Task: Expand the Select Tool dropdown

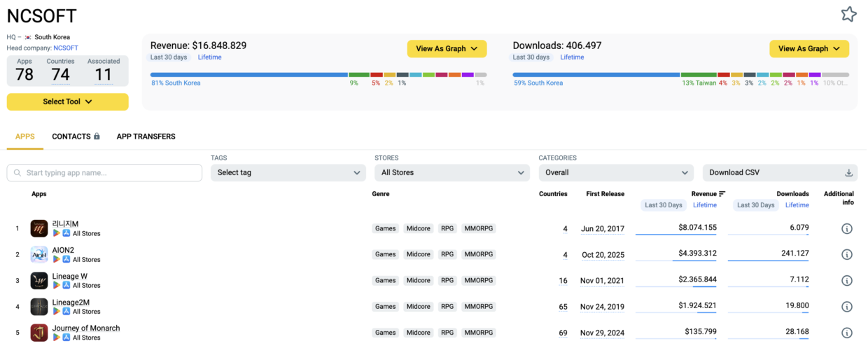Action: (x=68, y=102)
